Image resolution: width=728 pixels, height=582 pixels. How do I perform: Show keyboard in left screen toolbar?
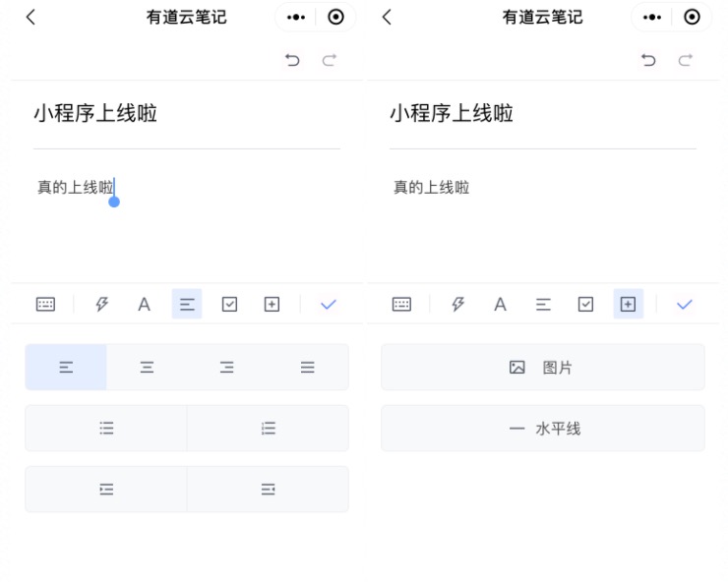[45, 305]
